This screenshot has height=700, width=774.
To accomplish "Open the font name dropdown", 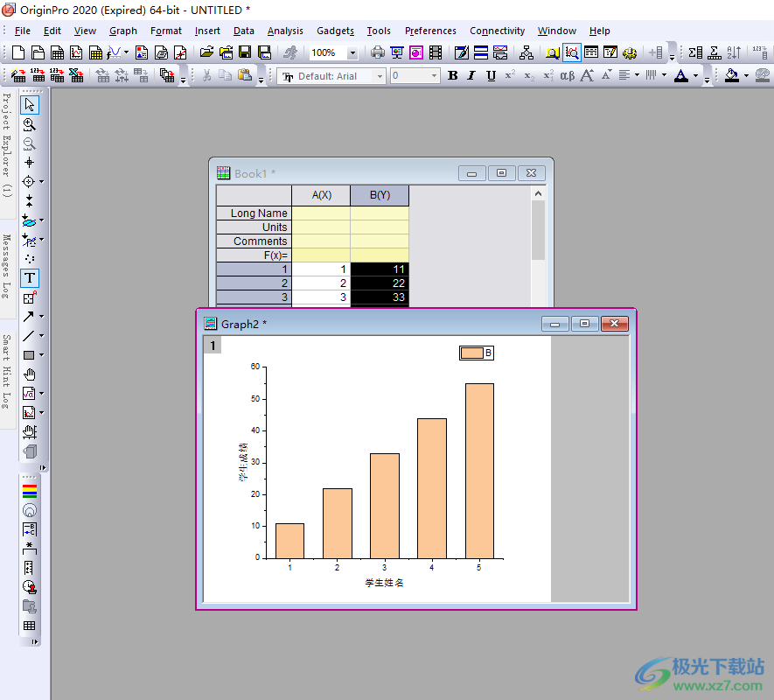I will click(380, 76).
